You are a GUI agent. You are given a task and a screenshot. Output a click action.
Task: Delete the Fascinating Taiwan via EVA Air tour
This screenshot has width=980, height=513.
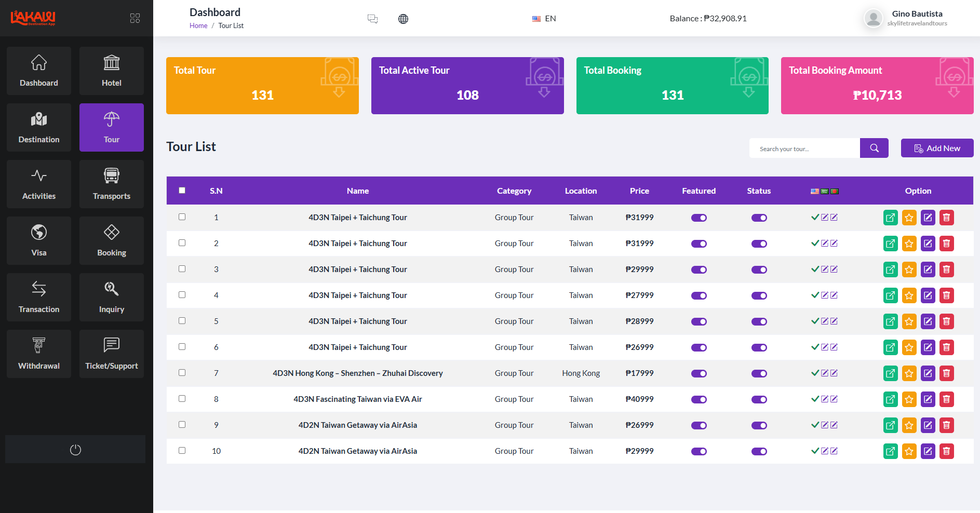pyautogui.click(x=946, y=399)
